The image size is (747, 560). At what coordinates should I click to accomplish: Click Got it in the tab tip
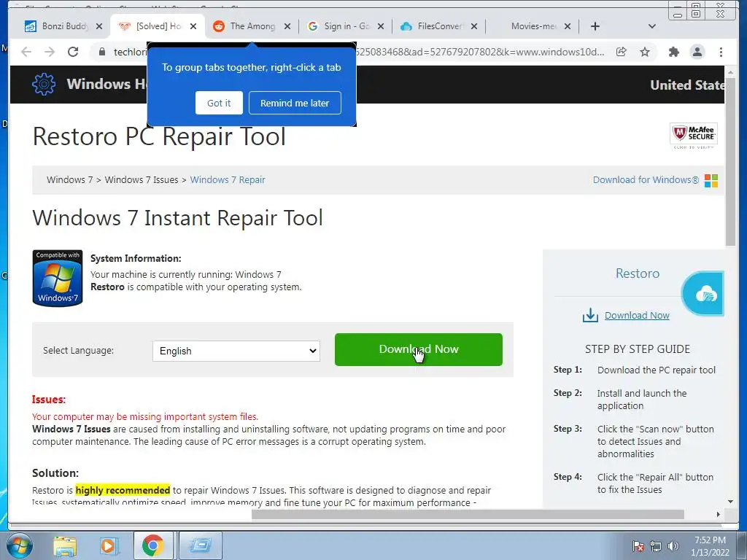(x=219, y=103)
